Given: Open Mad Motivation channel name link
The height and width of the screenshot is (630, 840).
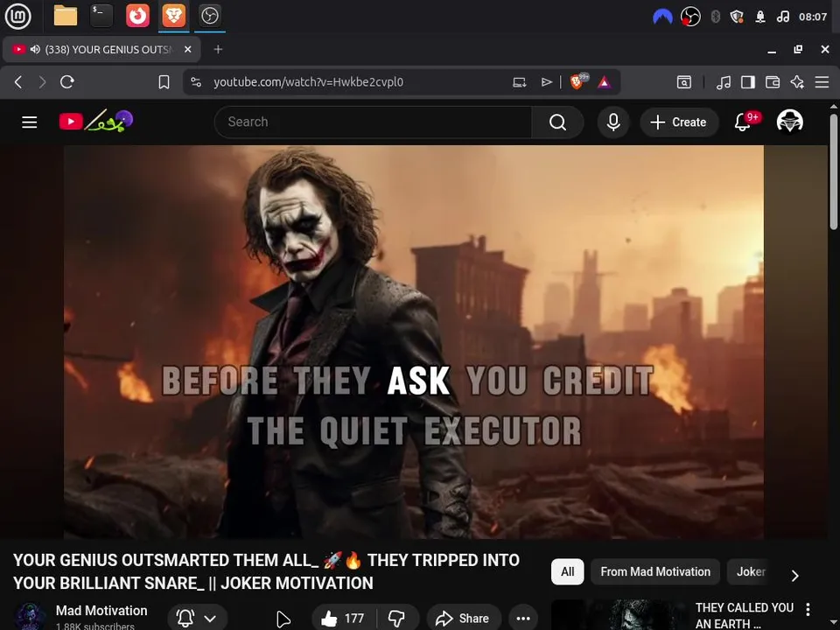Looking at the screenshot, I should [x=101, y=611].
